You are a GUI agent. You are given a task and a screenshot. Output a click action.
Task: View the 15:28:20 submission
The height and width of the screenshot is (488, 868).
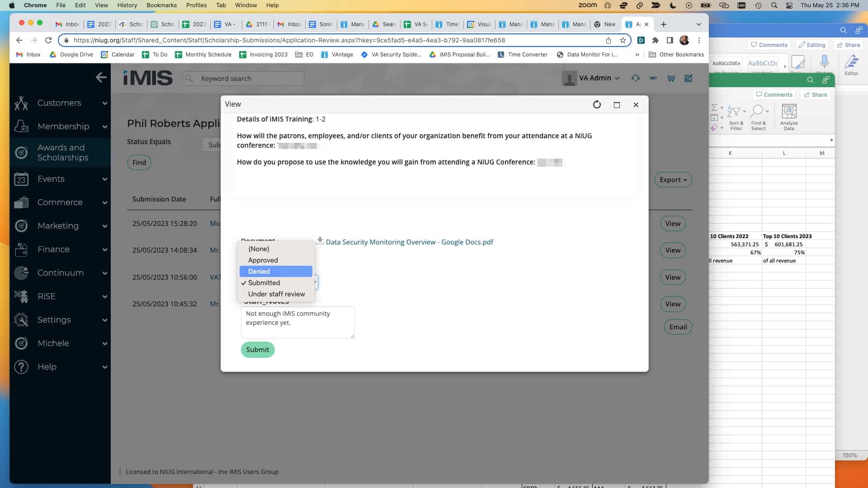tap(673, 224)
